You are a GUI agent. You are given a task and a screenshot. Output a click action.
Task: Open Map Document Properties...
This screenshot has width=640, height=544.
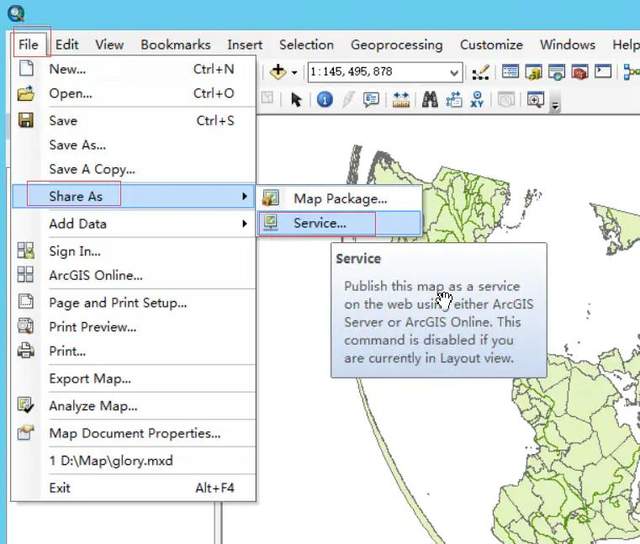point(133,433)
